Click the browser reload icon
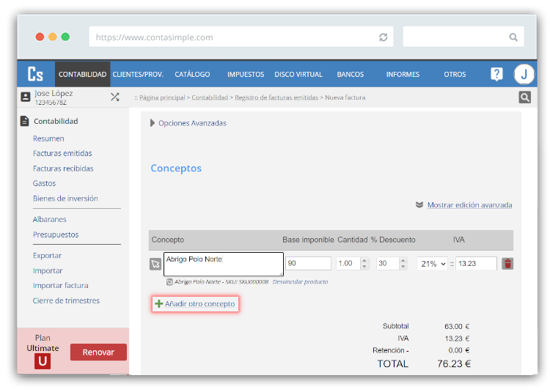 [383, 37]
